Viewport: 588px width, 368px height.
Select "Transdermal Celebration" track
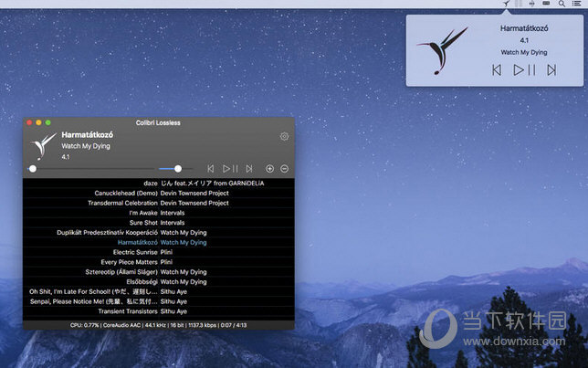click(159, 203)
